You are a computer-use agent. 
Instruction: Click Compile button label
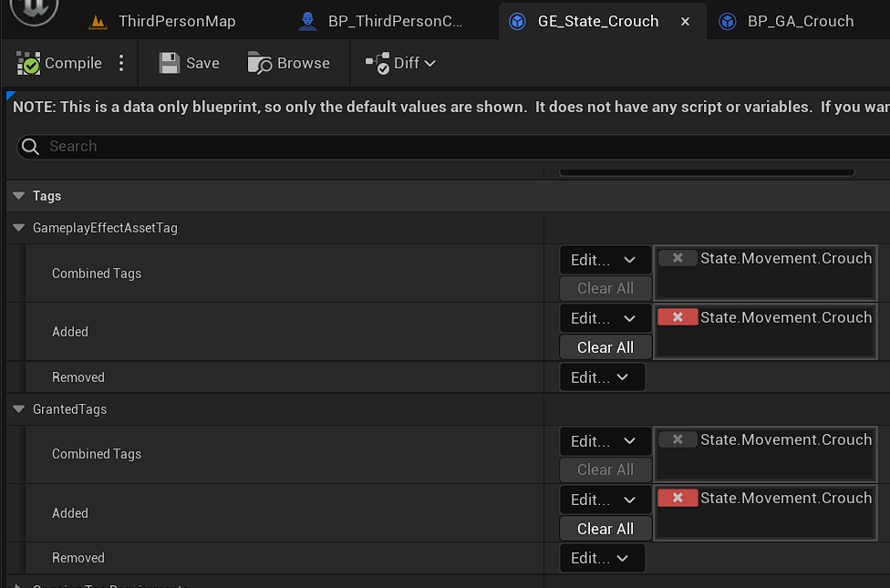tap(73, 63)
